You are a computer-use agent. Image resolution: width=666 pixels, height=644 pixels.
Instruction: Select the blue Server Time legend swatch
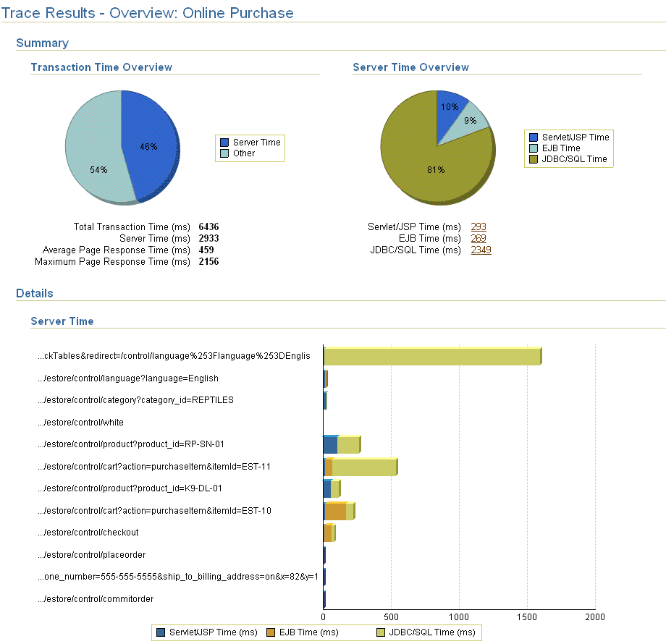(x=225, y=142)
